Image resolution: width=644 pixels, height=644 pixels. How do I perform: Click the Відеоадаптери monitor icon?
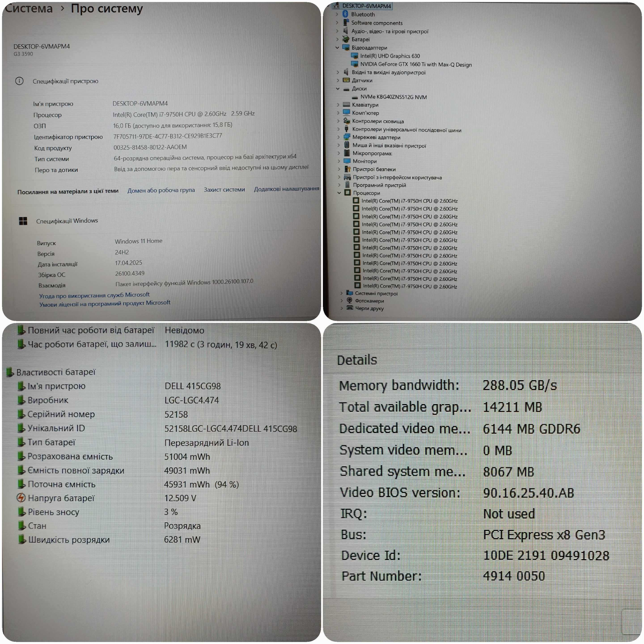(346, 47)
